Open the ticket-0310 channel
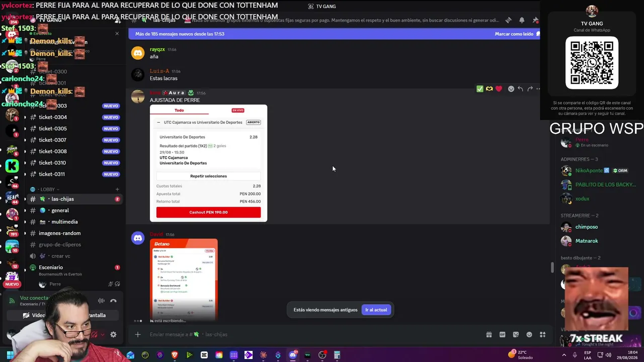 tap(74, 163)
